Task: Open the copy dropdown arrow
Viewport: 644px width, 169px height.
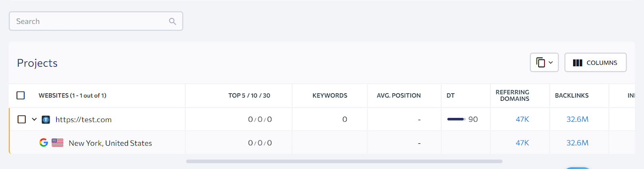Action: coord(551,63)
